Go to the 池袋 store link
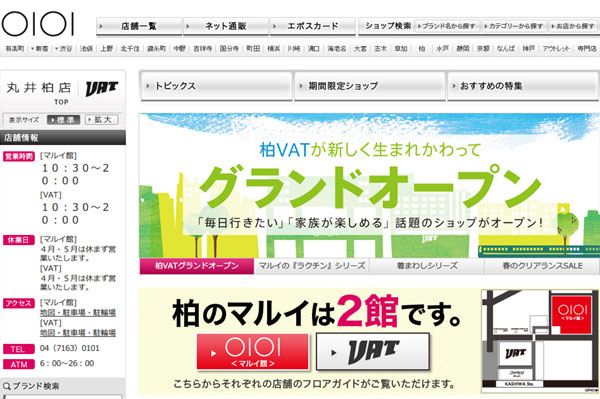Image resolution: width=600 pixels, height=399 pixels. coord(86,49)
